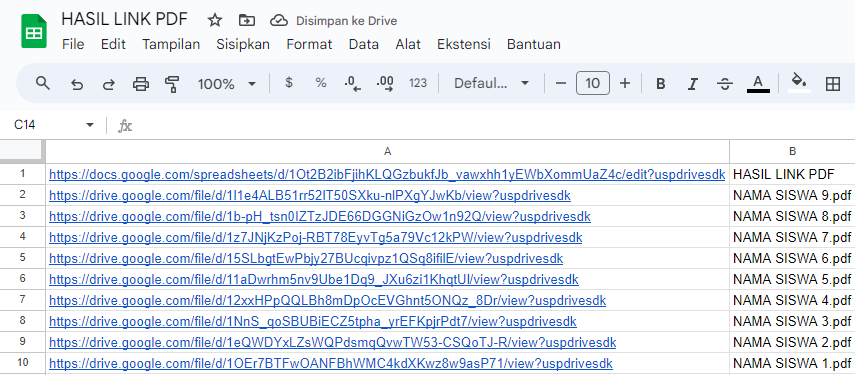The width and height of the screenshot is (855, 375).
Task: Click the move-to-folder icon beside the title
Action: click(246, 21)
